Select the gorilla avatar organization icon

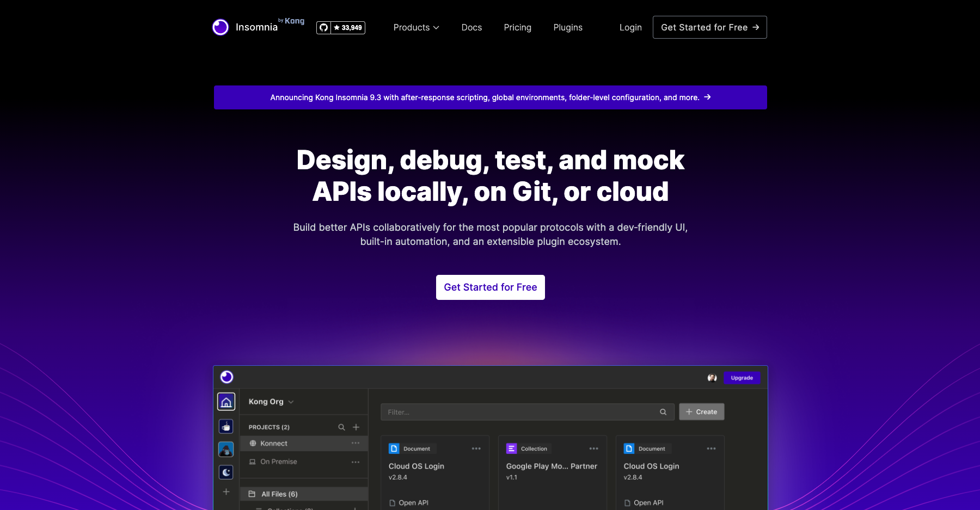pyautogui.click(x=226, y=450)
